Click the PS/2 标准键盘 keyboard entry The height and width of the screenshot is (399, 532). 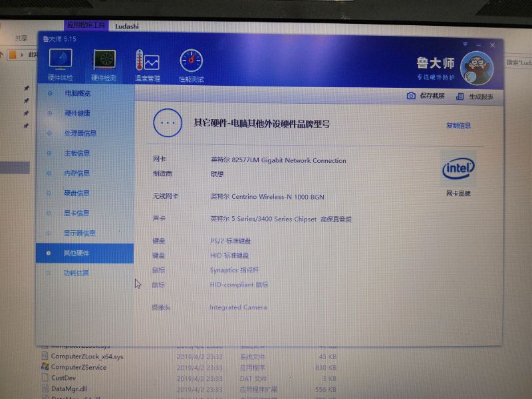click(x=230, y=241)
